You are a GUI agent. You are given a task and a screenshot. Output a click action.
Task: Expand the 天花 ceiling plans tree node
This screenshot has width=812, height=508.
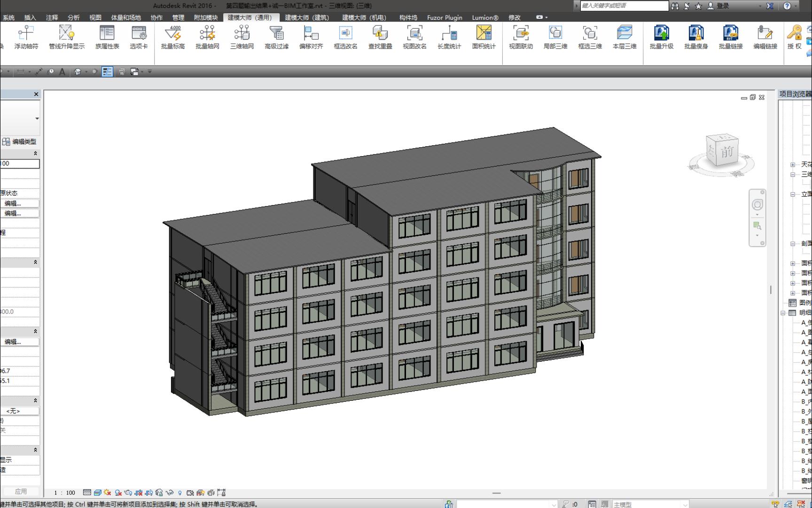click(x=793, y=165)
